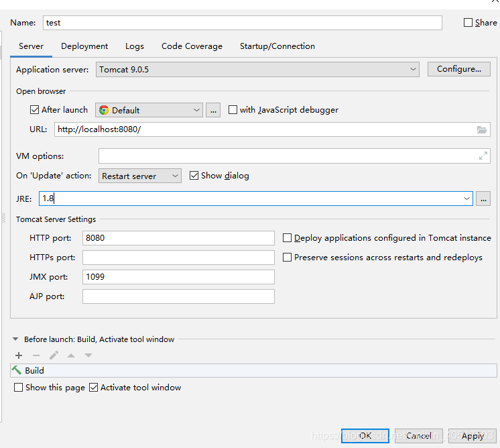Expand VM options field editor
Viewport: 500px width, 448px height.
pos(483,156)
